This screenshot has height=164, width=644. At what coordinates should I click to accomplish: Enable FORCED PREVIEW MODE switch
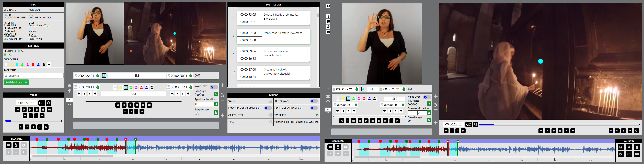click(x=268, y=108)
